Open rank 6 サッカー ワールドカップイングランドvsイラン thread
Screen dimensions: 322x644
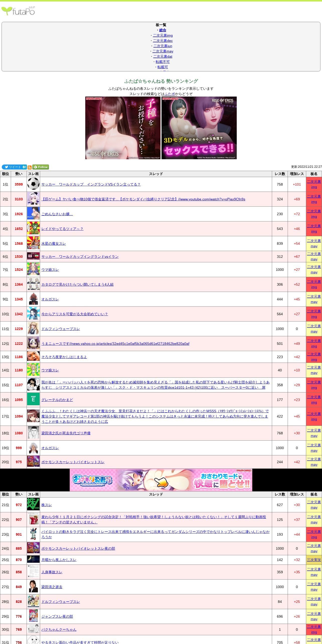pos(80,257)
